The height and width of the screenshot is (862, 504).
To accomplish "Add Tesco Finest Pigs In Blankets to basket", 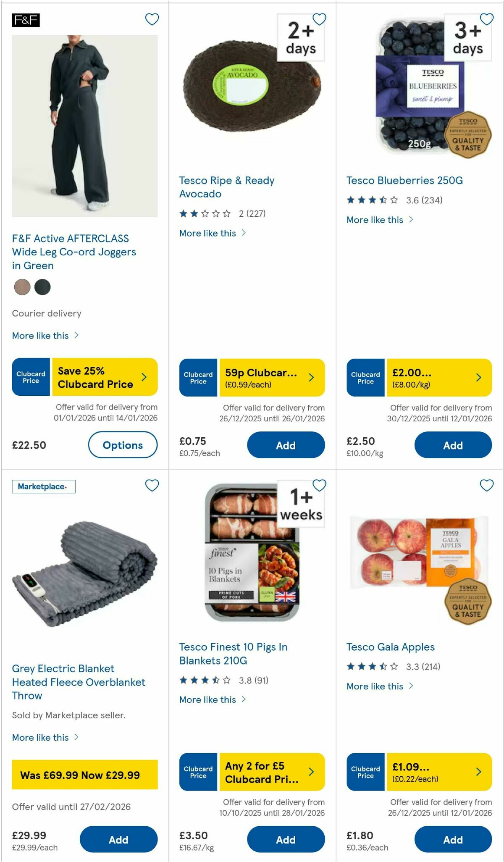I will coord(286,840).
